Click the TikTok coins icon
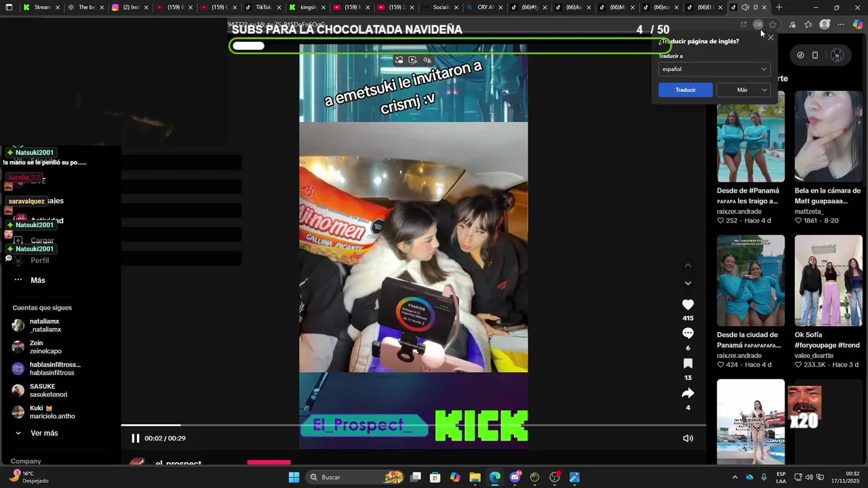This screenshot has height=488, width=868. coord(800,56)
